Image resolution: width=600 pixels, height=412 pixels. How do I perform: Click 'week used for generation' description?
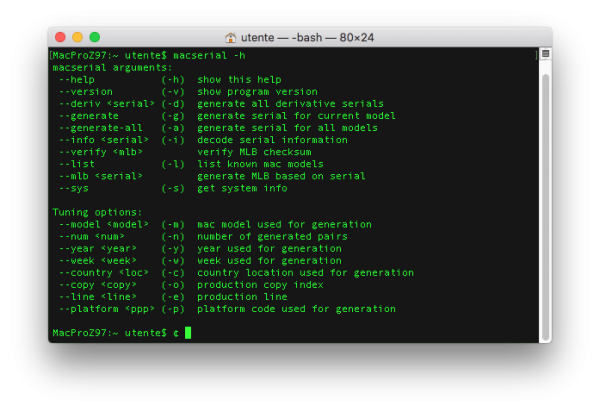click(x=269, y=261)
